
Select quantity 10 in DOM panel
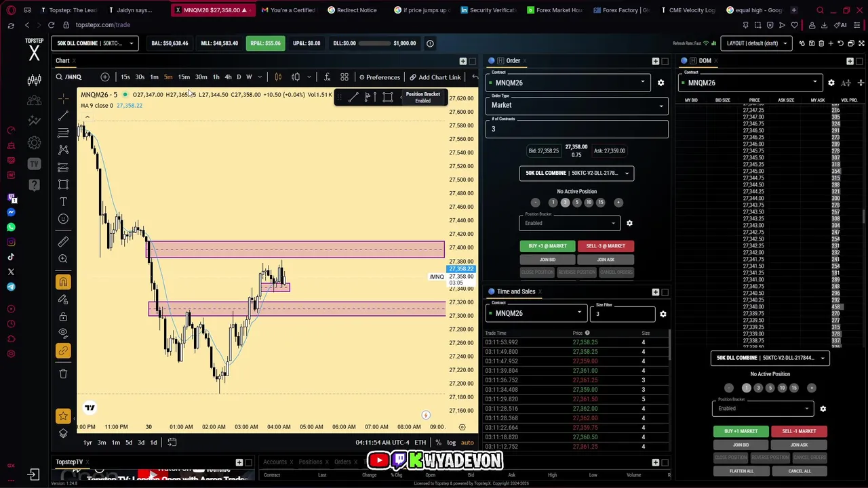coord(782,388)
